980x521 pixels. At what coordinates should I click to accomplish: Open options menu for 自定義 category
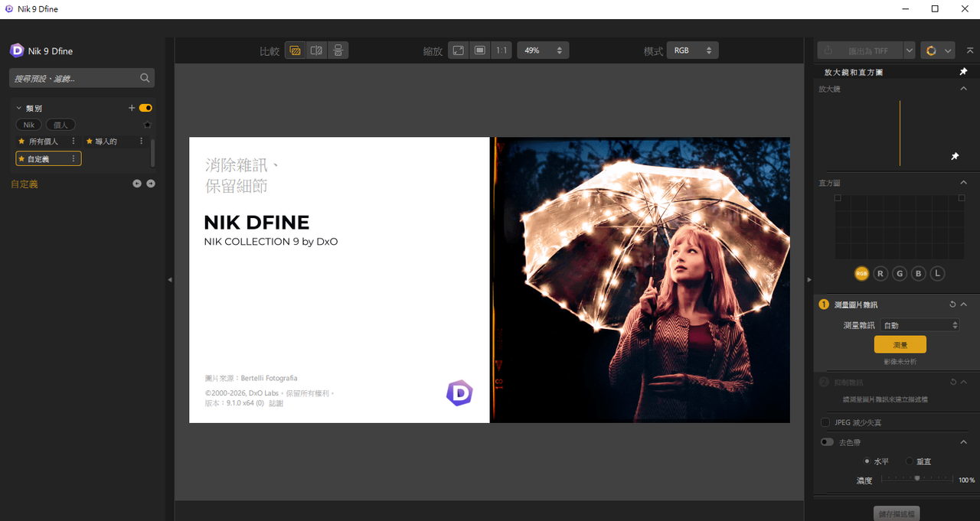[73, 159]
